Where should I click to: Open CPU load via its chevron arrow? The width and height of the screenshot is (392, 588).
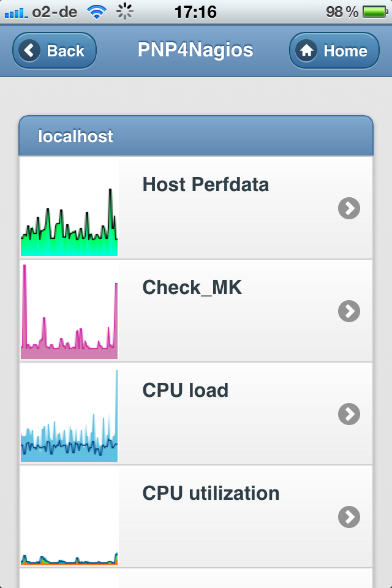349,415
